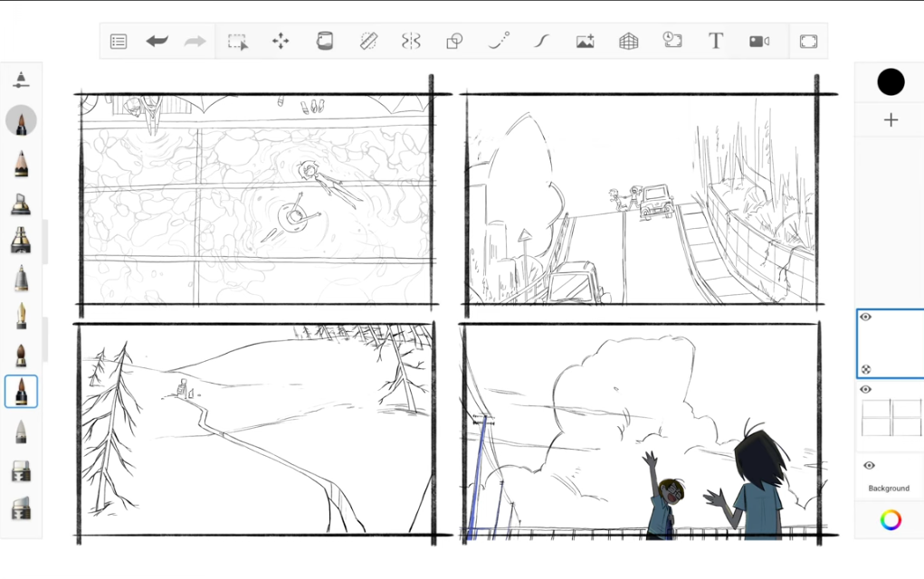Open the current brush puck
Screen dimensions: 924x579
[21, 120]
